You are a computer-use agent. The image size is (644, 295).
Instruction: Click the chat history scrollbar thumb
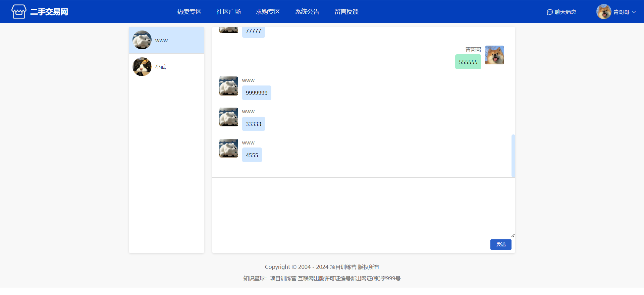tap(513, 156)
